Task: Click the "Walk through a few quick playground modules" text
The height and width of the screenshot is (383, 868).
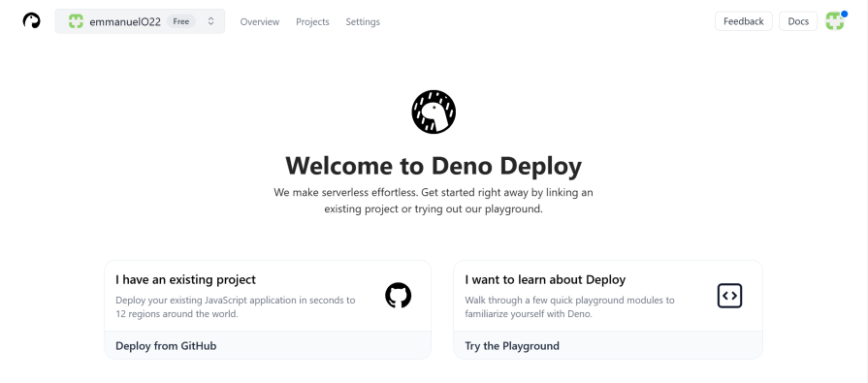Action: point(569,307)
